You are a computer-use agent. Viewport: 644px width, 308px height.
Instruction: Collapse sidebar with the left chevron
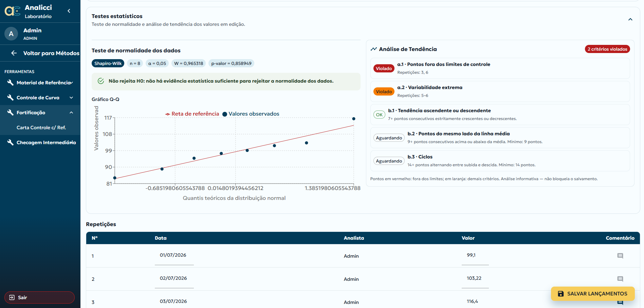(69, 11)
